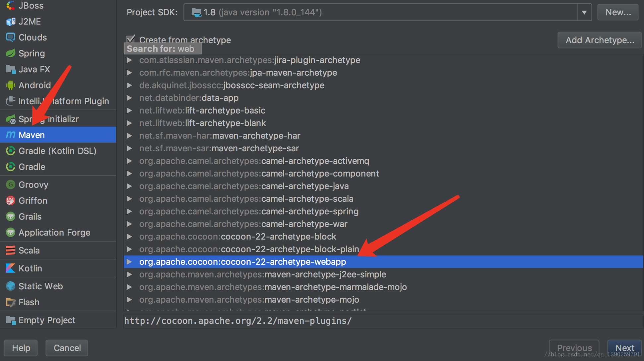This screenshot has width=644, height=361.
Task: Select maven-archetype-marmalade-mojo row
Action: point(384,287)
